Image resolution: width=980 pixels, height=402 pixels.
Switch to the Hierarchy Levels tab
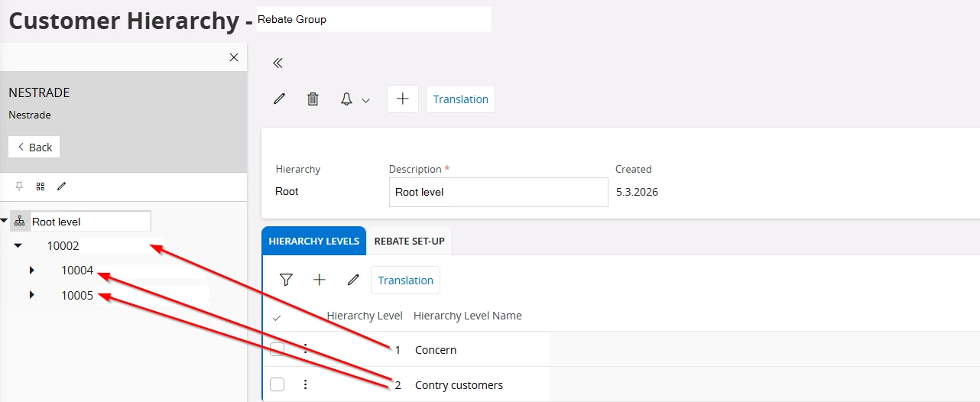[314, 241]
